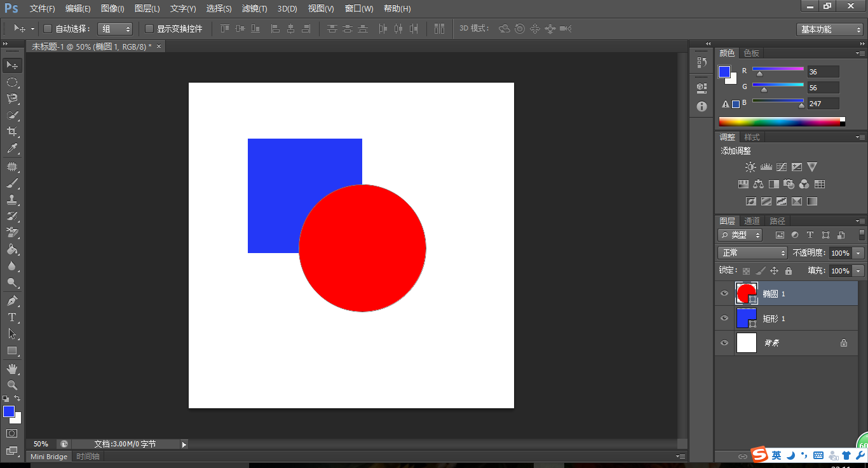Click the 椭圆 1 layer thumbnail
This screenshot has width=868, height=468.
point(747,293)
